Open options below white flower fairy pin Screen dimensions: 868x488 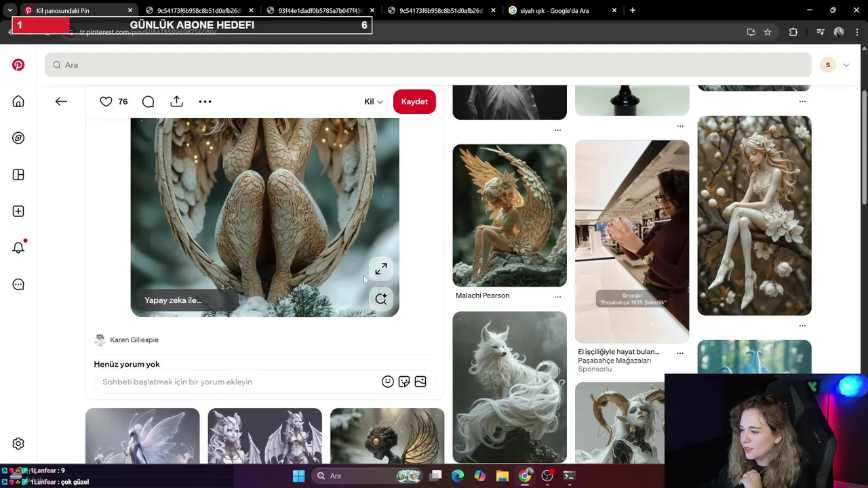pyautogui.click(x=802, y=326)
